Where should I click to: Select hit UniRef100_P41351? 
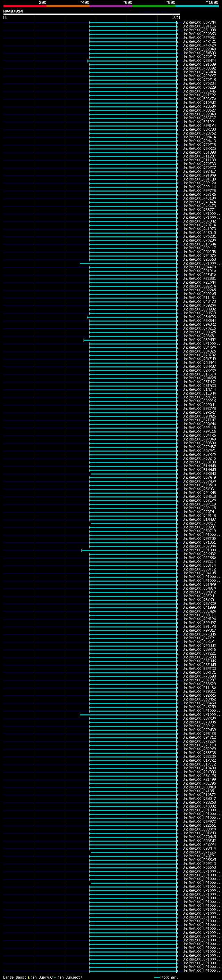click(199, 791)
